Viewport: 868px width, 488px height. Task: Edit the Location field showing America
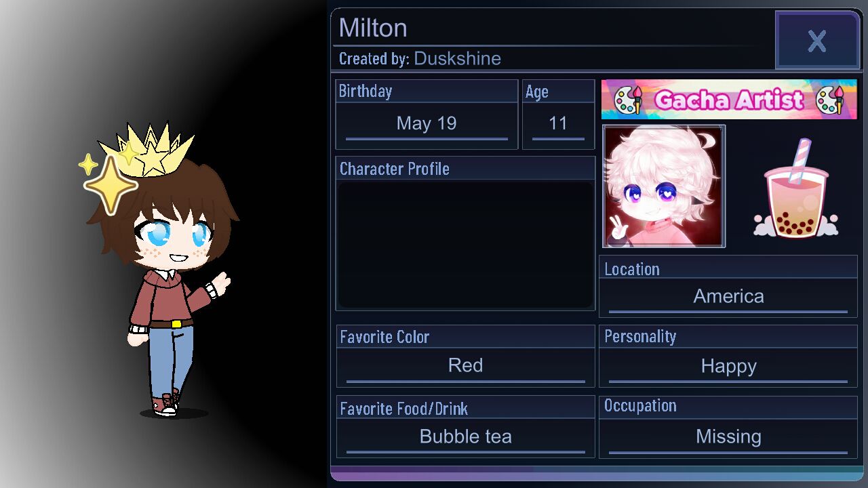click(x=728, y=297)
